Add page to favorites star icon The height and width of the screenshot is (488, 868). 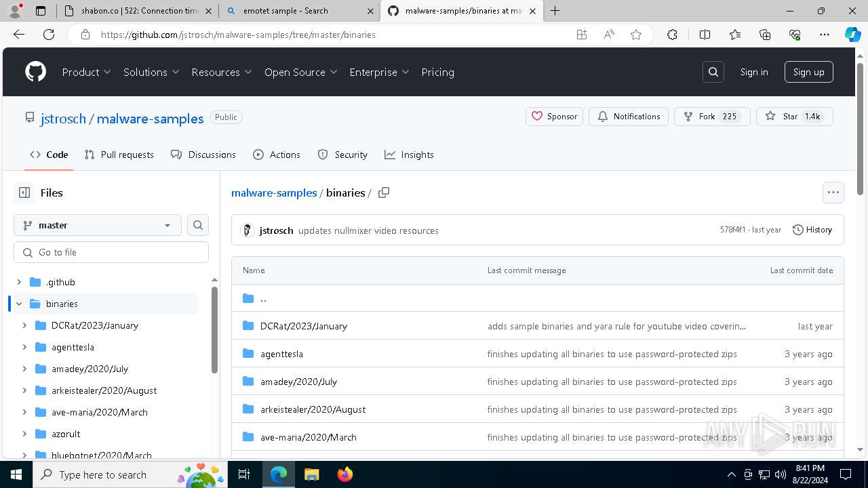[x=636, y=35]
